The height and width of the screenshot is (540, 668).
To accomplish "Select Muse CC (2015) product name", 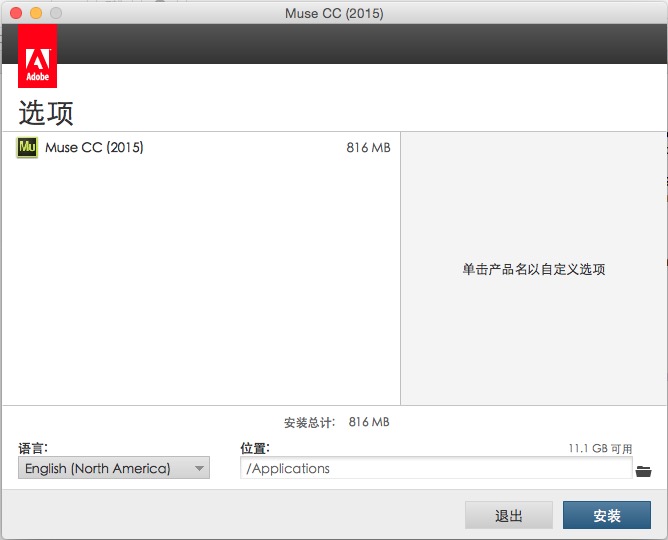I will [94, 147].
